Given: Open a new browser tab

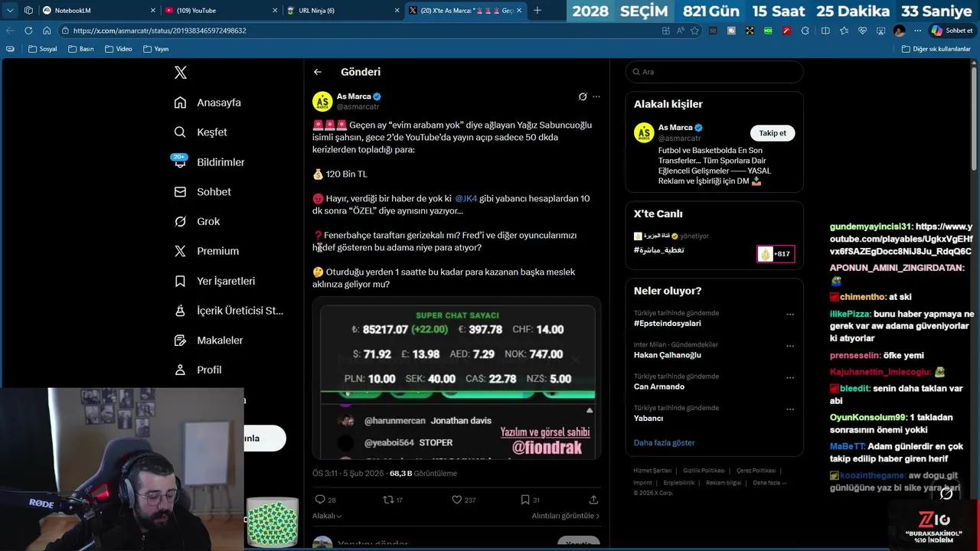Looking at the screenshot, I should (537, 11).
